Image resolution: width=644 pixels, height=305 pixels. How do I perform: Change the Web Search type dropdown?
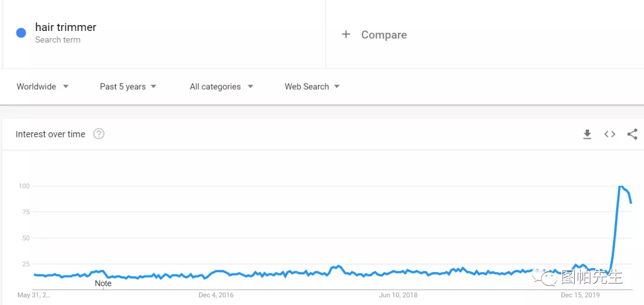312,86
